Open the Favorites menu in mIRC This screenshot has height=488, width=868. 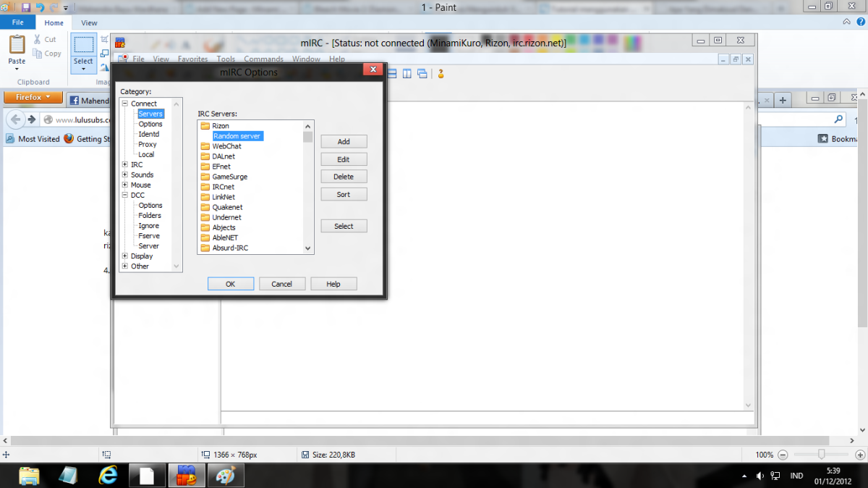pyautogui.click(x=193, y=59)
